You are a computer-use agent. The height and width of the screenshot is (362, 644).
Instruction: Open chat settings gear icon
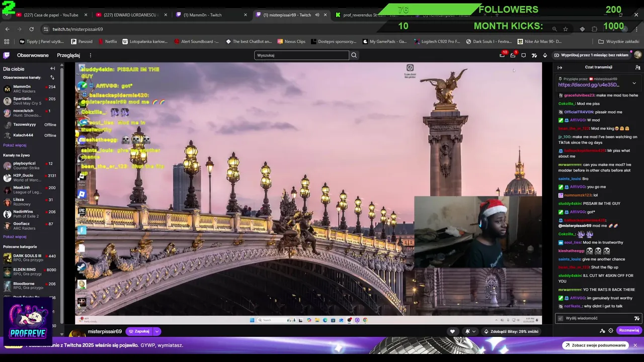pos(611,330)
